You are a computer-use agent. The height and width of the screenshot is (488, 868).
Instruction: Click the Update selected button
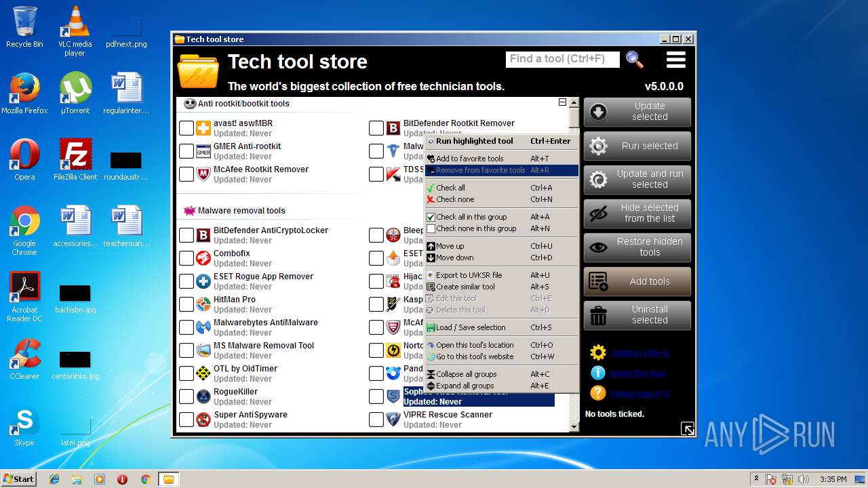point(637,112)
